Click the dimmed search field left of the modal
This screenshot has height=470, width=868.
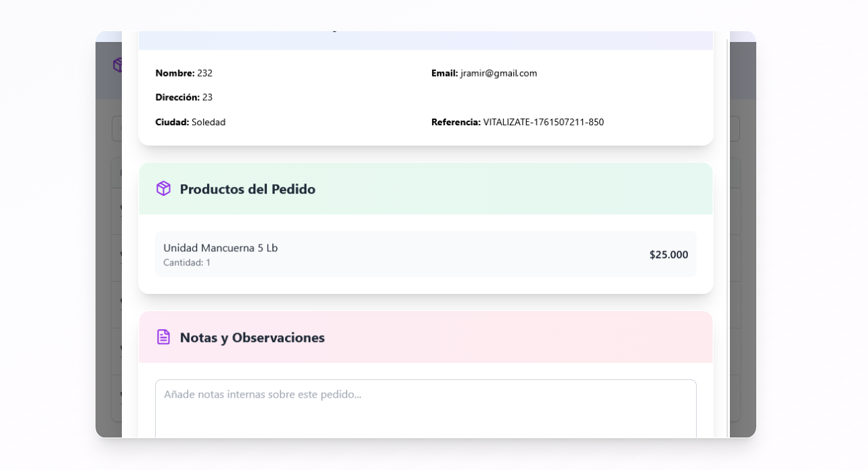coord(116,129)
